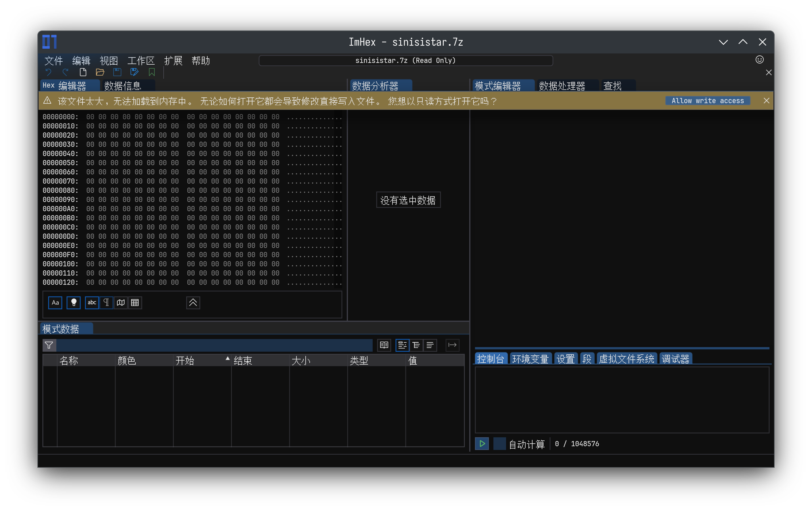Open the 文件 (File) menu
Viewport: 812px width, 512px height.
tap(53, 61)
